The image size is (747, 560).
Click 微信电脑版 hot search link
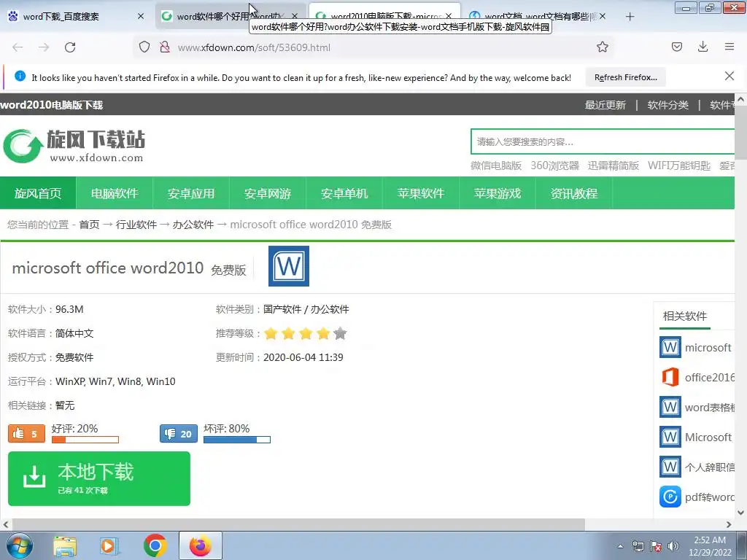click(496, 166)
